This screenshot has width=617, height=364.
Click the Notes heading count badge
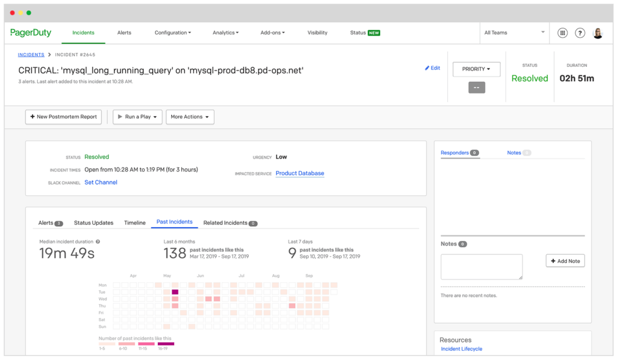[x=463, y=244]
